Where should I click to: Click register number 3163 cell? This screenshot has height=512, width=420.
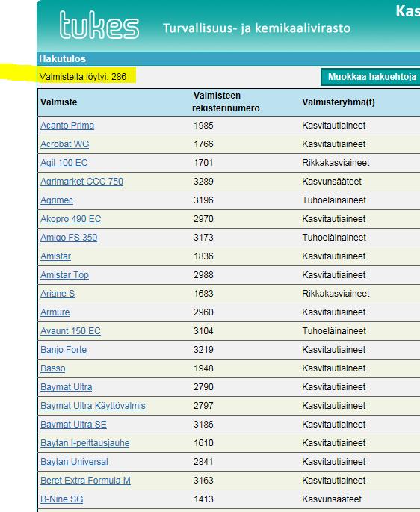[x=203, y=481]
